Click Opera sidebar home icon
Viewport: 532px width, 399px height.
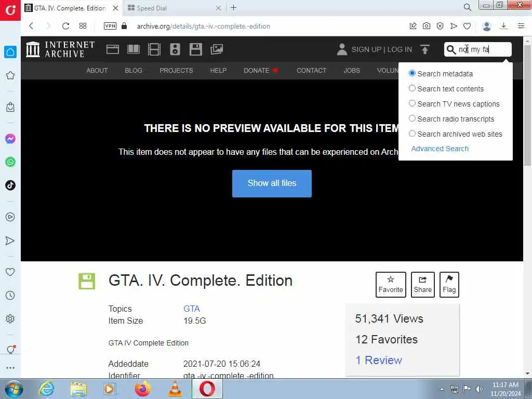10,52
